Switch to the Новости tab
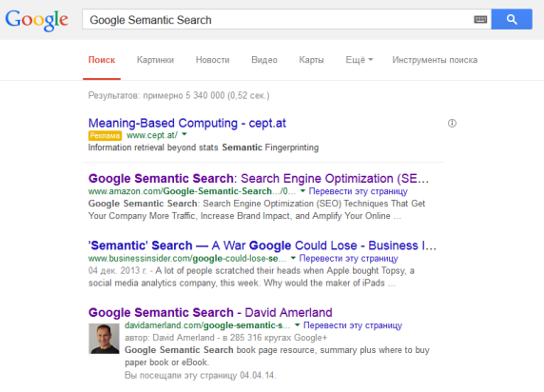This screenshot has width=544, height=392. (x=213, y=60)
